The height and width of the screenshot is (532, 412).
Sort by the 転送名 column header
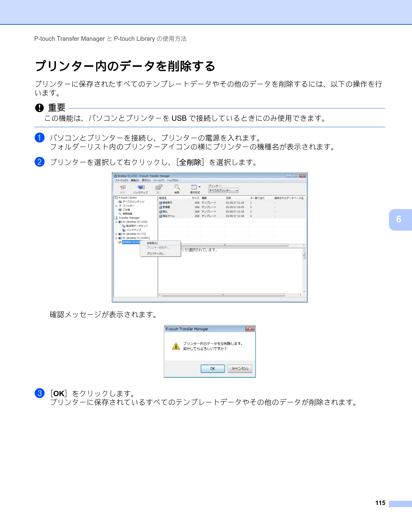[173, 198]
